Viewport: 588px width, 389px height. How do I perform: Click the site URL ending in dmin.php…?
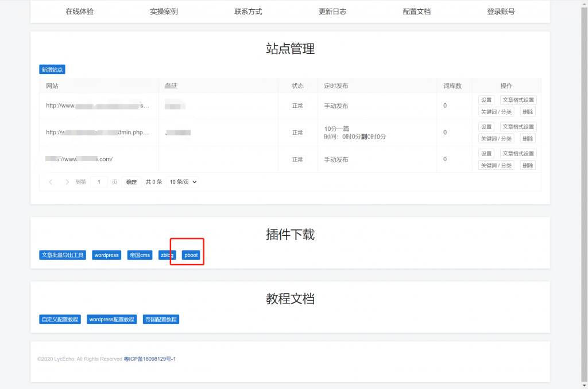click(x=98, y=133)
